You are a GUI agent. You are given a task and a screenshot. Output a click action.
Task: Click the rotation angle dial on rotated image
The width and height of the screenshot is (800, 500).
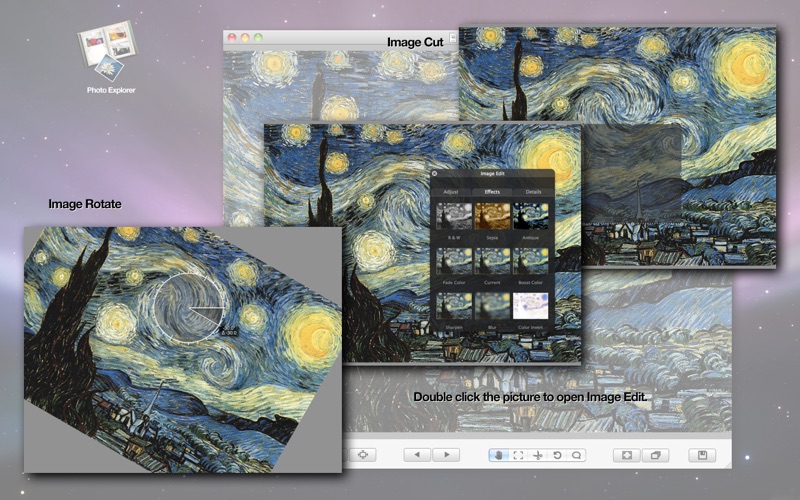[189, 308]
